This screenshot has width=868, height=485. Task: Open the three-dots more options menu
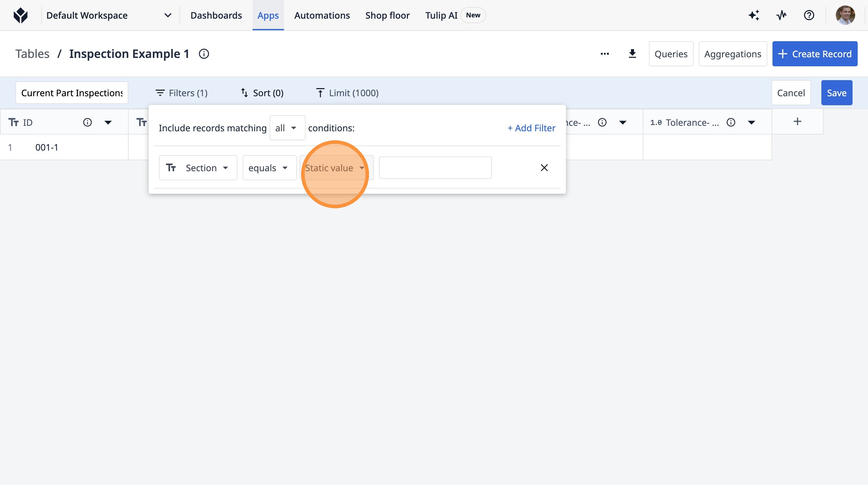pyautogui.click(x=605, y=54)
